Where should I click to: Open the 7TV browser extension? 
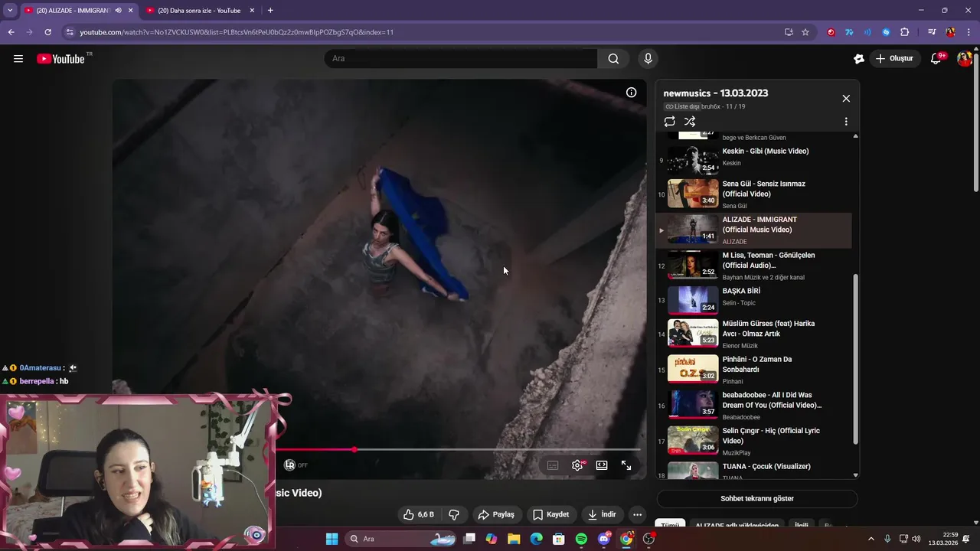click(849, 32)
